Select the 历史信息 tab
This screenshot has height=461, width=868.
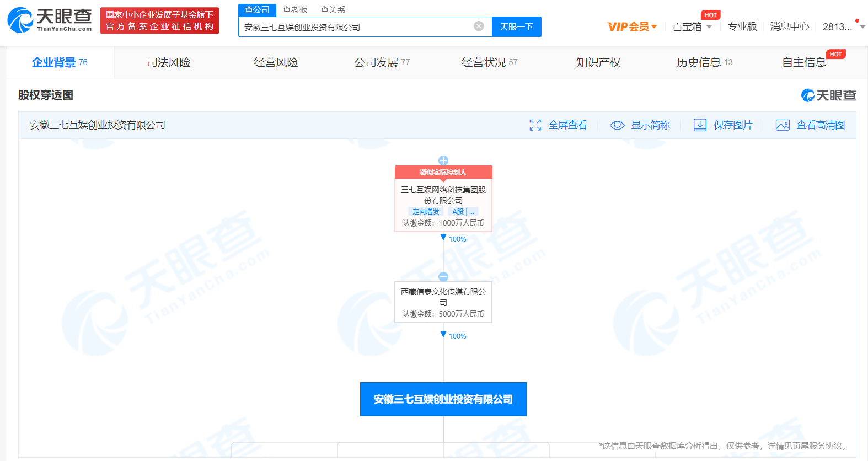click(x=704, y=62)
